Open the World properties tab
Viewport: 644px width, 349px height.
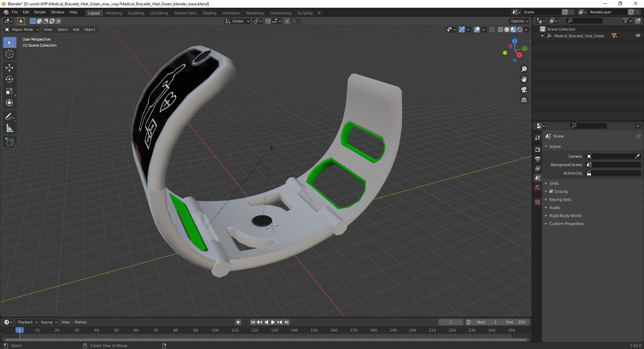[x=538, y=187]
